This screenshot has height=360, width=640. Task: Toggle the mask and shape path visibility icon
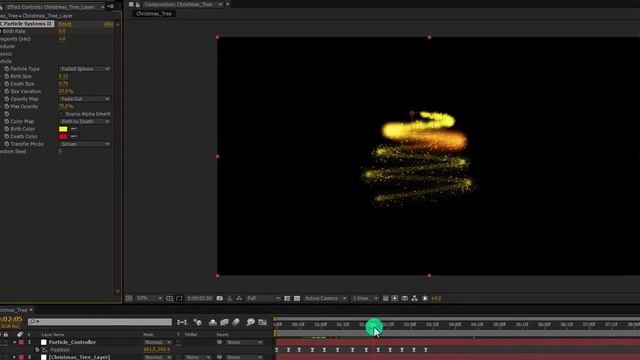tap(179, 299)
